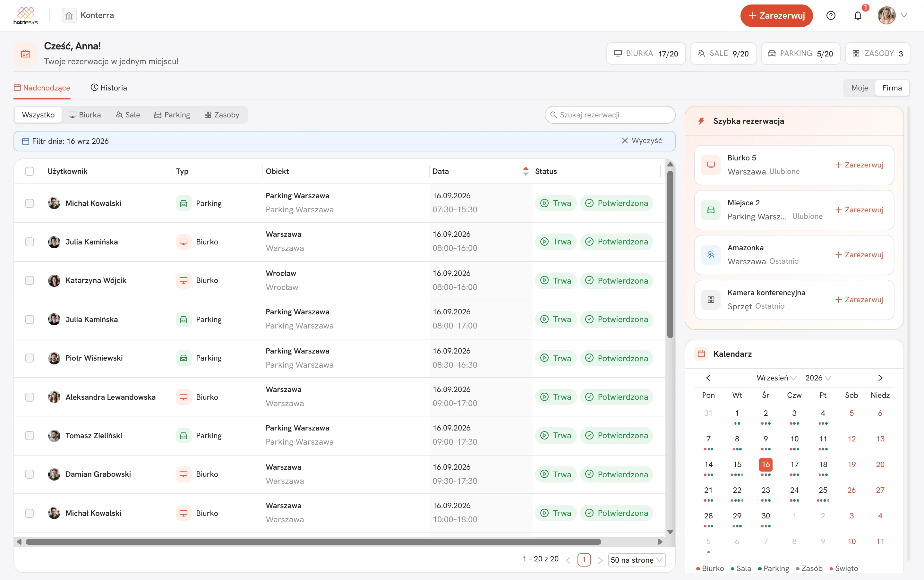This screenshot has height=580, width=924.
Task: Click the Data column sort arrows
Action: [526, 171]
